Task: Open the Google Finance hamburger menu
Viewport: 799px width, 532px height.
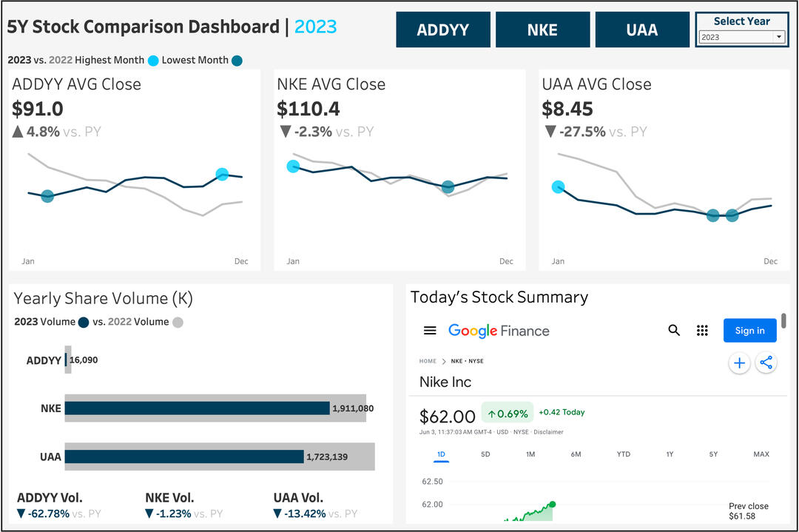Action: tap(430, 331)
